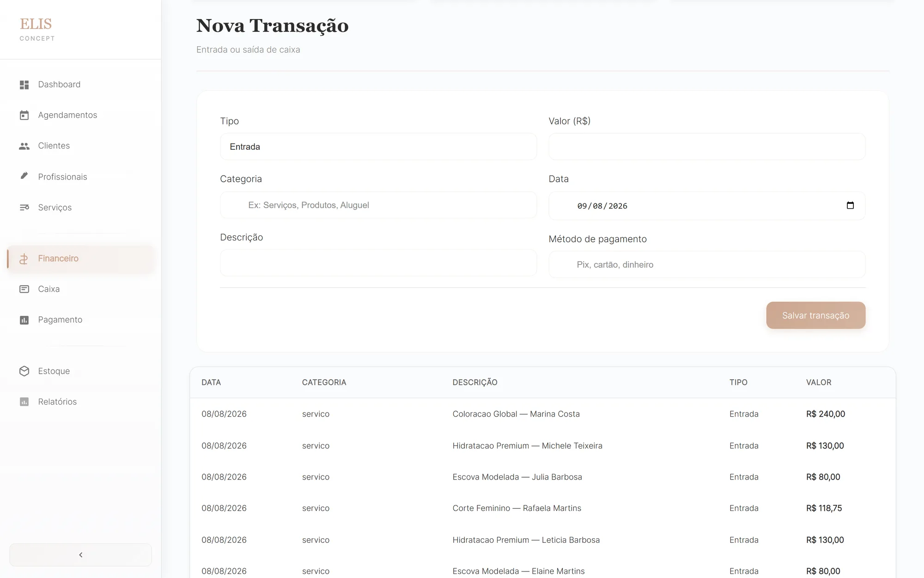The image size is (924, 578).
Task: Click into the Categoria input field
Action: 378,205
